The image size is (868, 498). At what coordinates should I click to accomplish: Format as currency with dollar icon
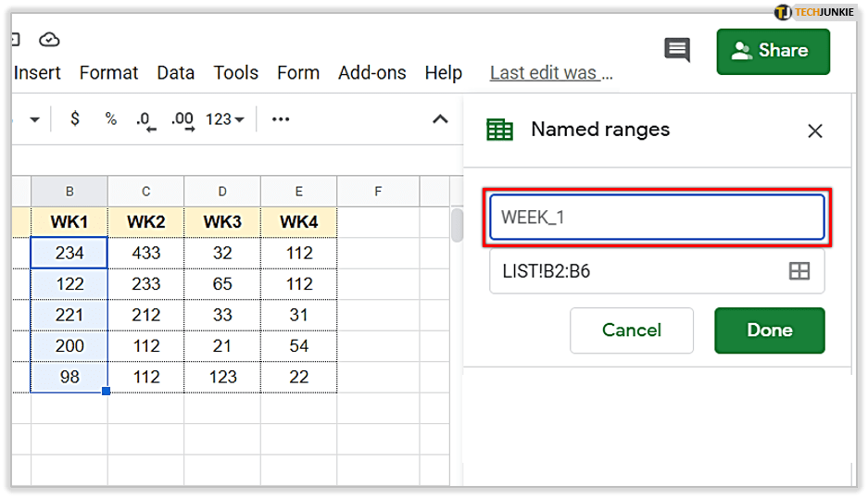coord(75,118)
